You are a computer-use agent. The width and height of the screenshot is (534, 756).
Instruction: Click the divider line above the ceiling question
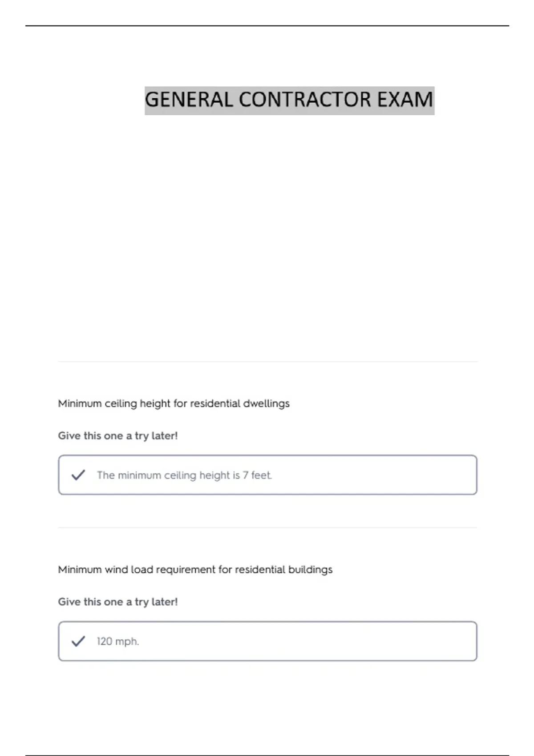click(x=267, y=362)
